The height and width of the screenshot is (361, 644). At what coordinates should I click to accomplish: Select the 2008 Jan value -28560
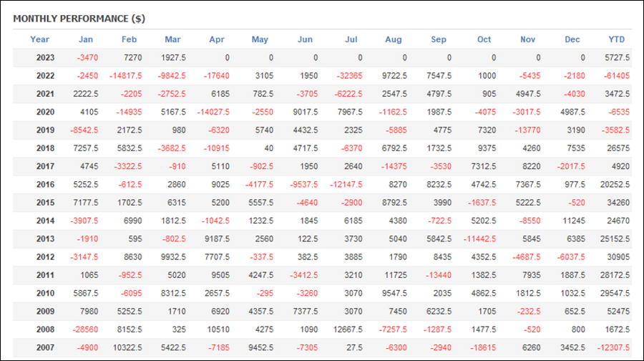point(85,329)
